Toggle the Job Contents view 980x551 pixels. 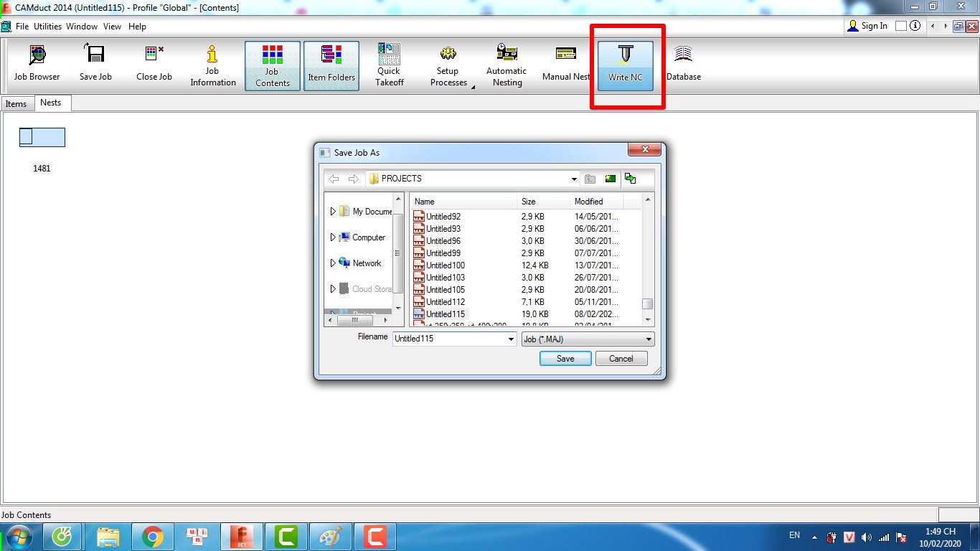(x=273, y=65)
